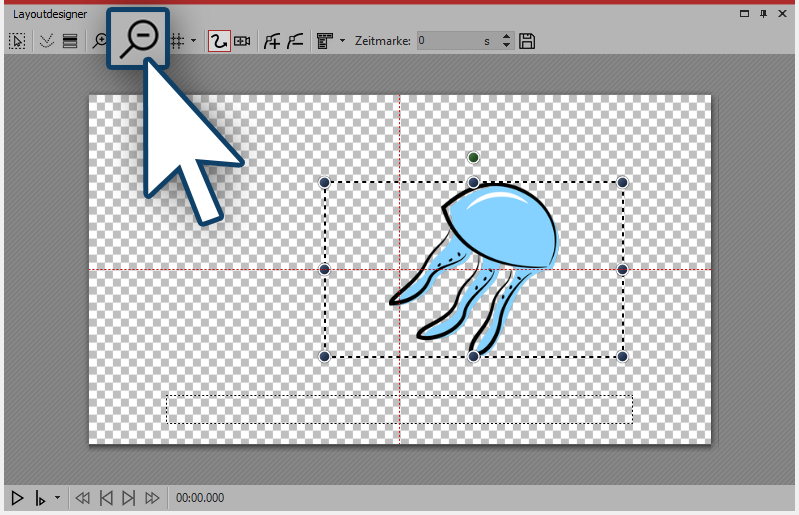The image size is (799, 515).
Task: Toggle the grid display icon
Action: click(177, 41)
